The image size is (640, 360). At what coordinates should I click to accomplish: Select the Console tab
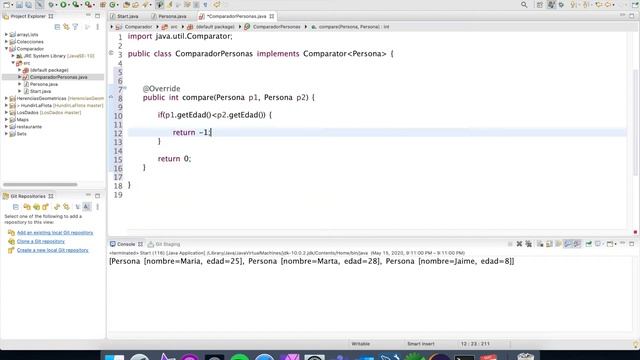pos(126,244)
